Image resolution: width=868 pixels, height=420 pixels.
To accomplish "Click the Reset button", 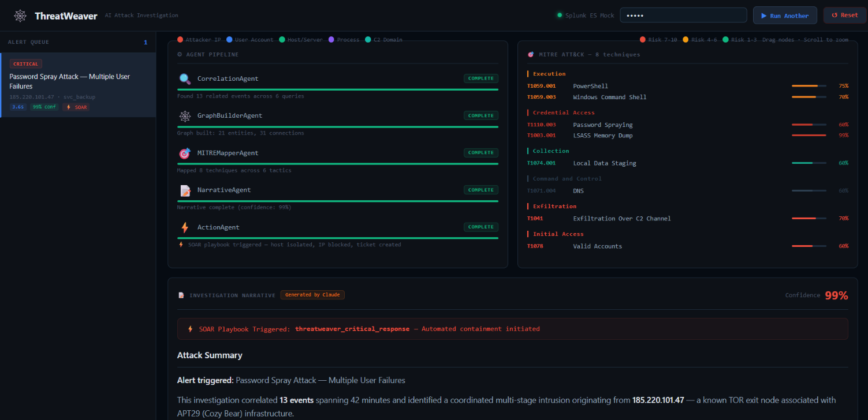I will [x=845, y=15].
